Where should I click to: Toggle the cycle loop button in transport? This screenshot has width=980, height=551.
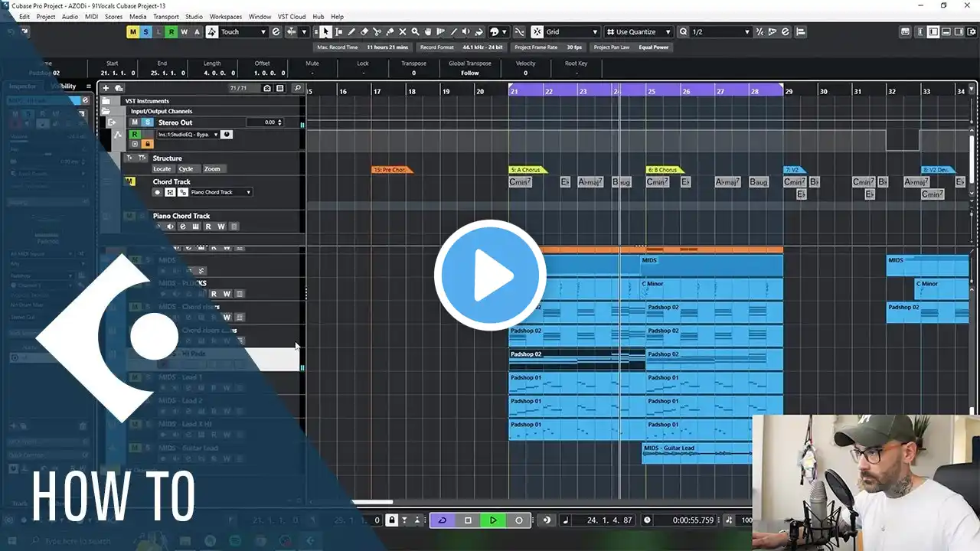(x=442, y=520)
